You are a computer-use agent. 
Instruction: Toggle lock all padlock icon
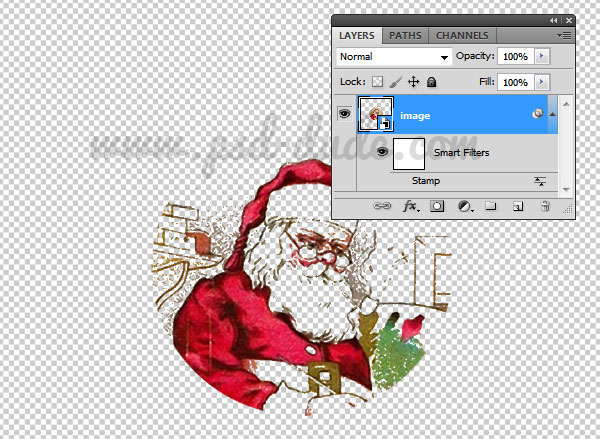click(x=431, y=82)
